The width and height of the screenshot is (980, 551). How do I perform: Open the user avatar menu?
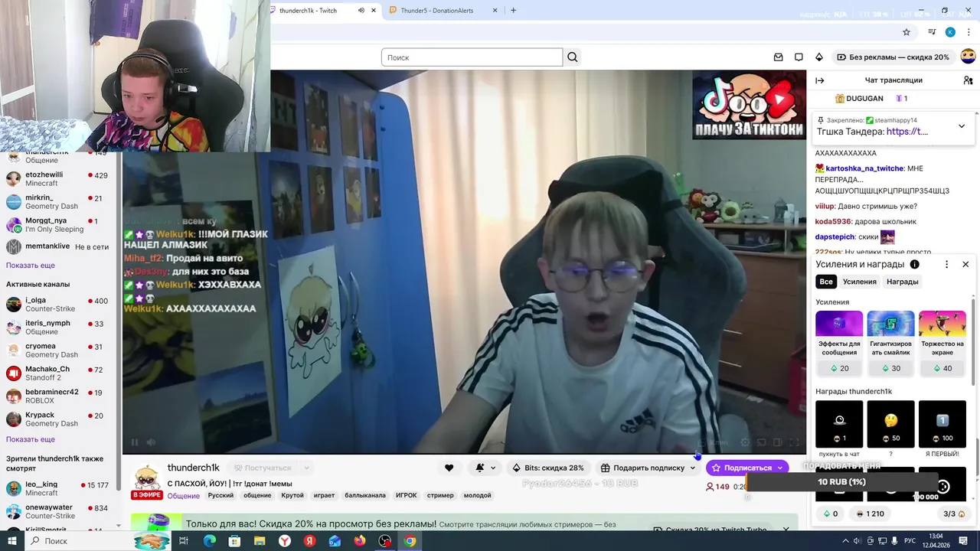click(x=969, y=57)
